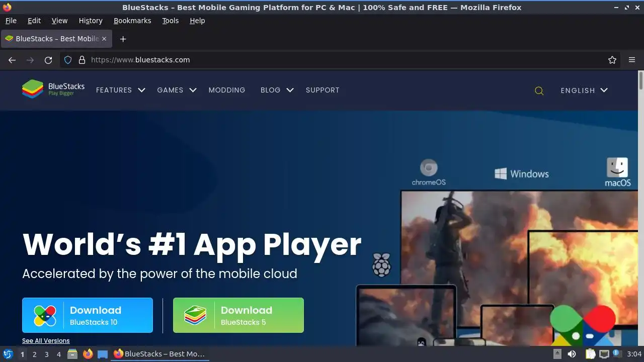The height and width of the screenshot is (362, 644).
Task: Click the site security padlock icon
Action: [x=82, y=60]
